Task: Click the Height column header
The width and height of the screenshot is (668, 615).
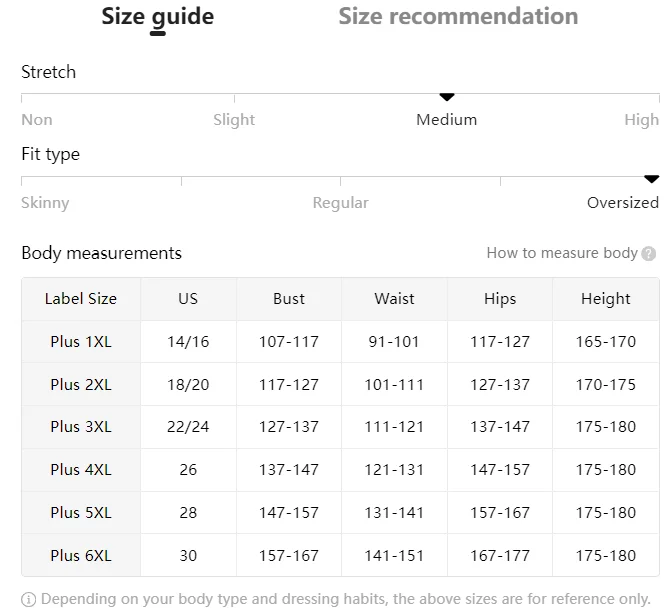Action: [x=605, y=299]
